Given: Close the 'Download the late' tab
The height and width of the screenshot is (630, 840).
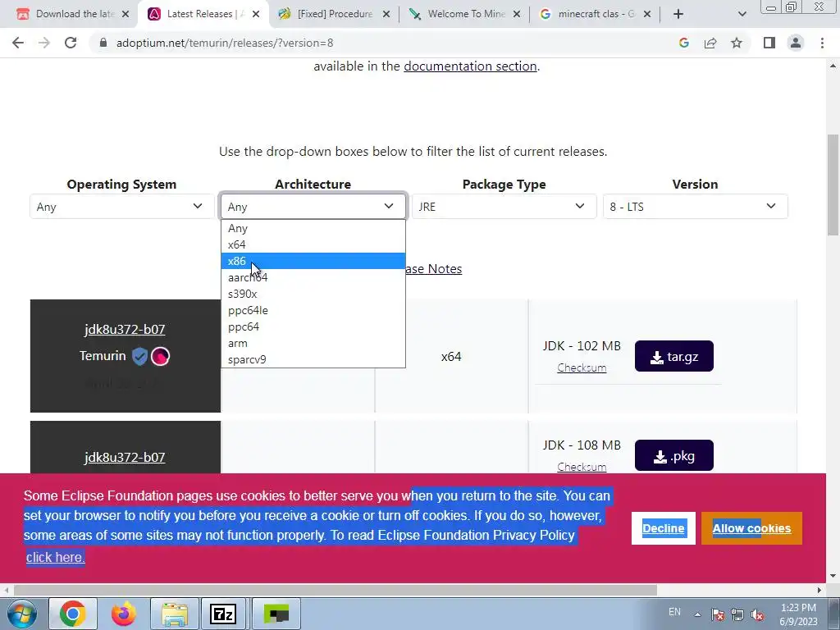Looking at the screenshot, I should 126,14.
